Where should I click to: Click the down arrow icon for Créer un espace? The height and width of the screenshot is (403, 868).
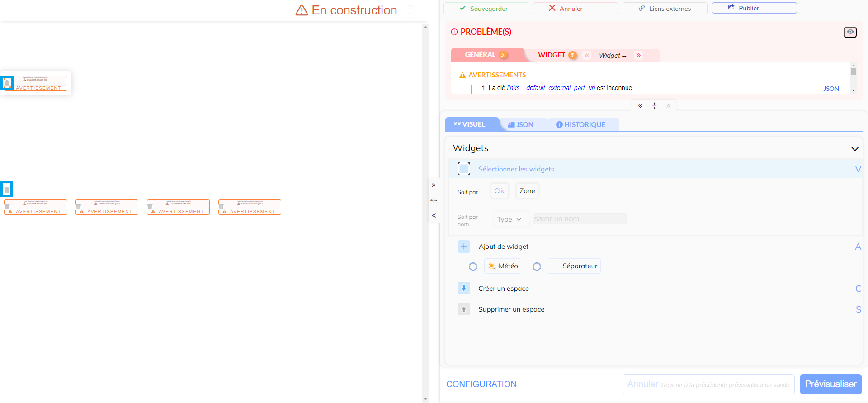[x=463, y=289]
